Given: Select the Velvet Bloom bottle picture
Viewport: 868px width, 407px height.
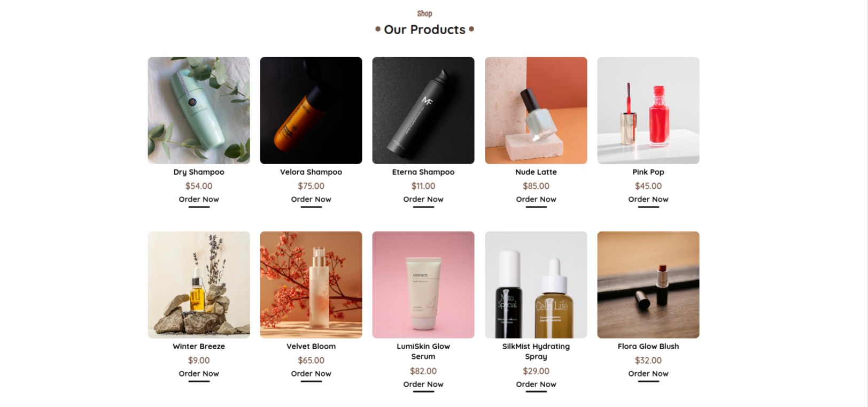Looking at the screenshot, I should tap(311, 285).
